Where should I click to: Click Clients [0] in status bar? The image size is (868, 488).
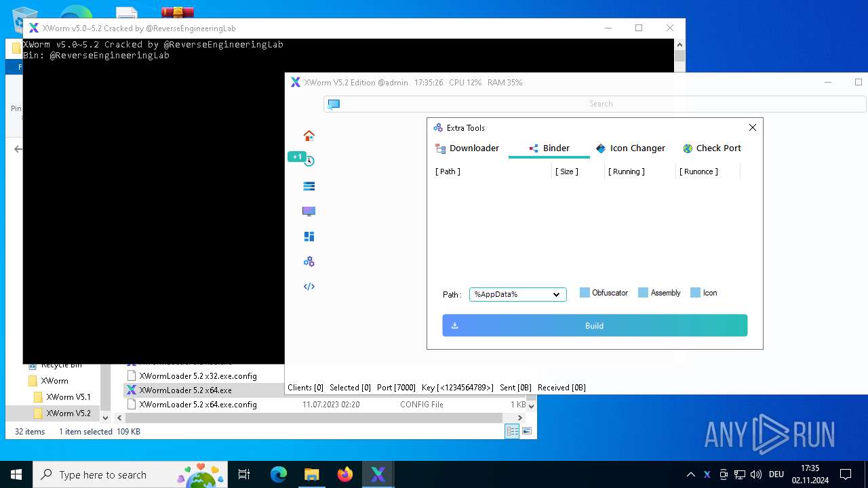tap(306, 388)
